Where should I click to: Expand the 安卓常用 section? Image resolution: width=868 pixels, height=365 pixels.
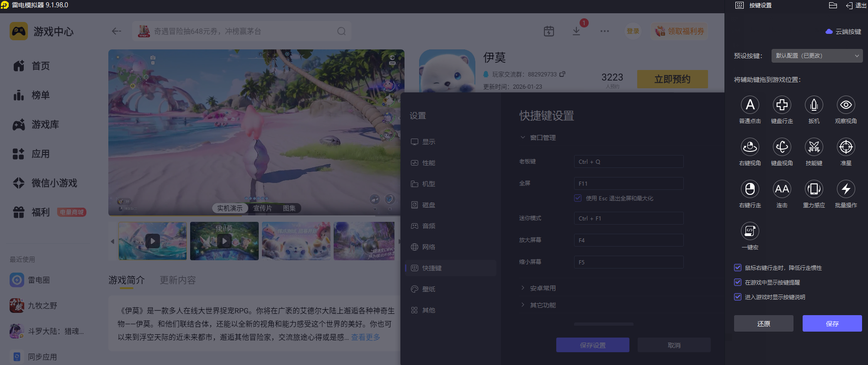pyautogui.click(x=543, y=288)
